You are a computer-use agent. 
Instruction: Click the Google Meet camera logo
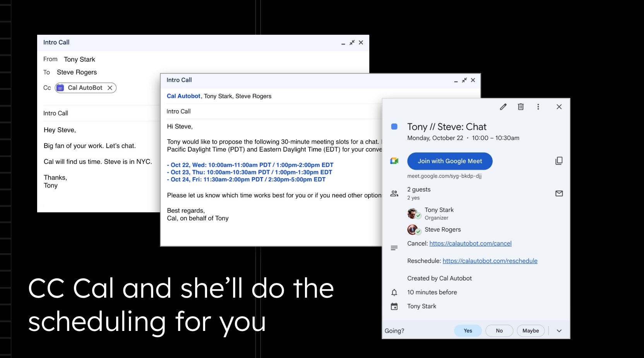point(394,161)
